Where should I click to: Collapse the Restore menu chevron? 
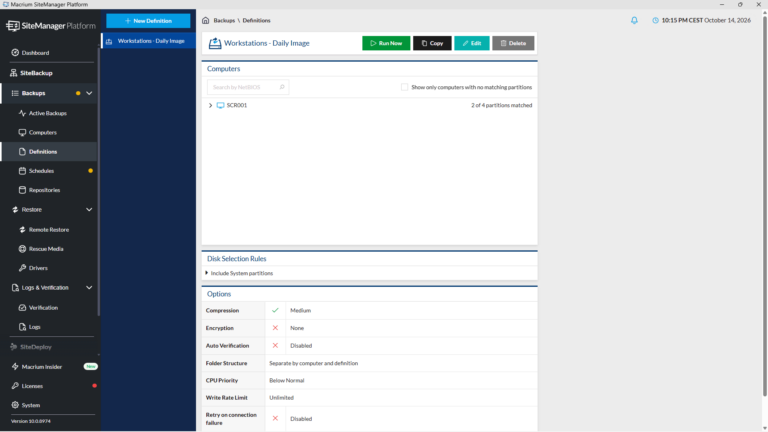coord(89,210)
